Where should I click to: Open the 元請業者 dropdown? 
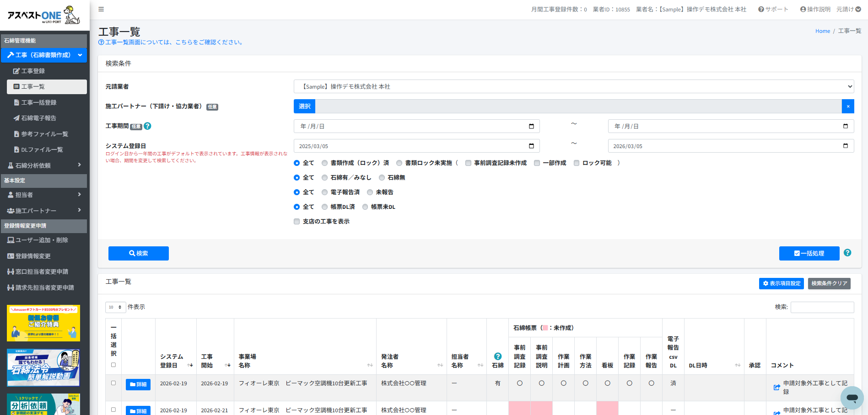(573, 86)
